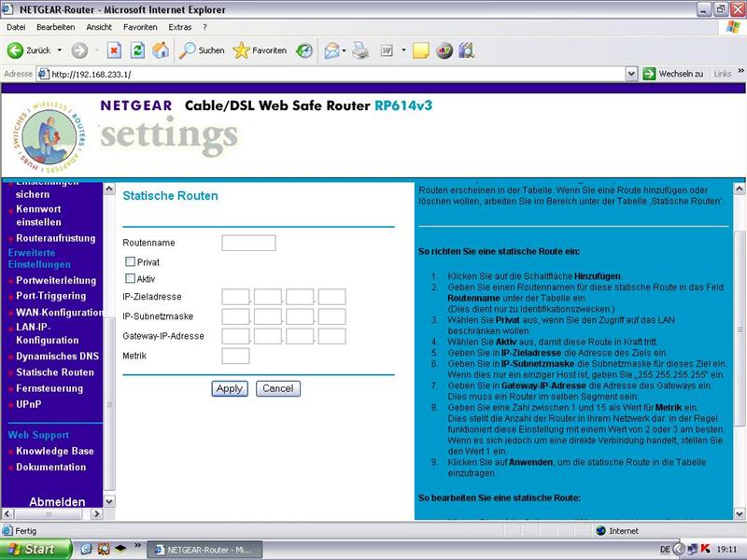Click the NETGEAR-Router taskbar button
This screenshot has width=747, height=560.
[x=204, y=550]
